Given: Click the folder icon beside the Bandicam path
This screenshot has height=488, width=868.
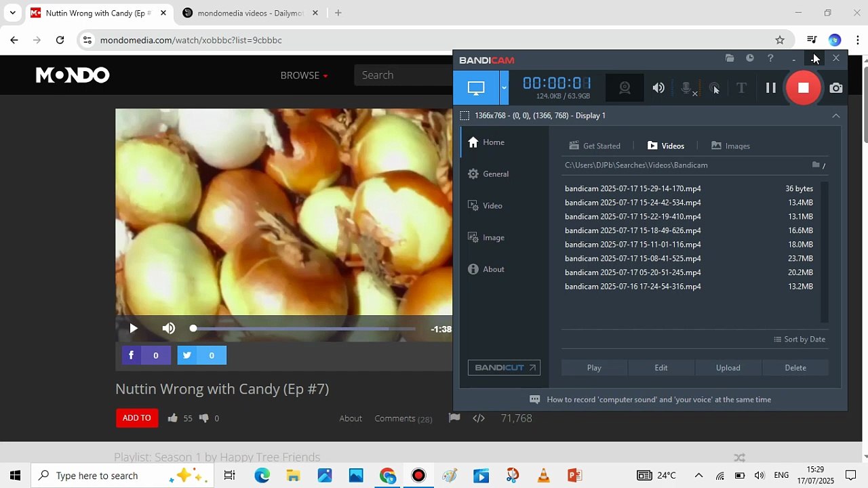Looking at the screenshot, I should point(816,165).
